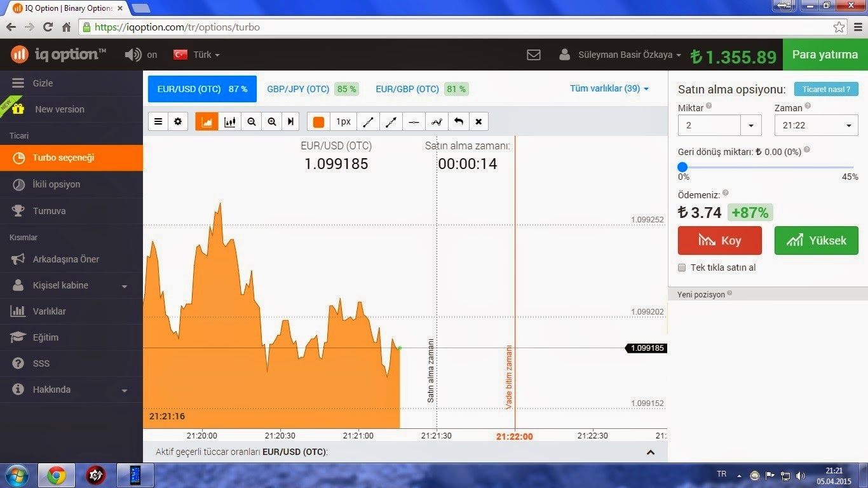Open system volume tray icon

point(801,475)
